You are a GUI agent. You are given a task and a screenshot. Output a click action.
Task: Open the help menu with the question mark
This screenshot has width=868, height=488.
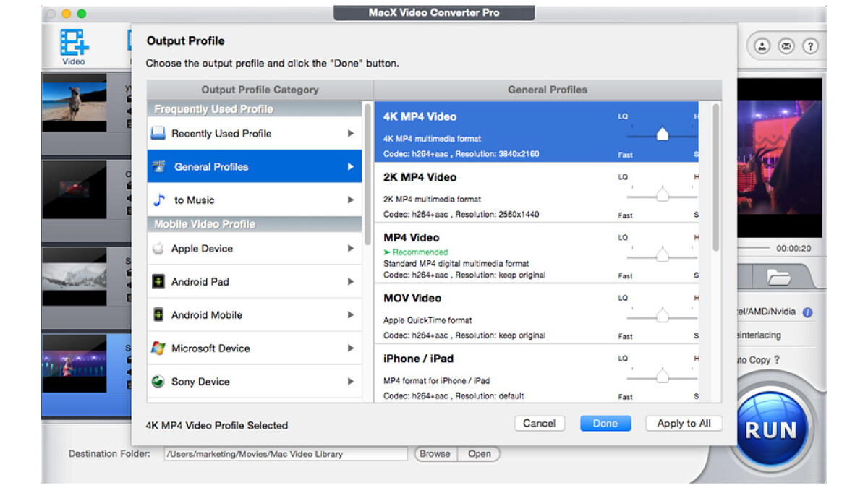point(809,47)
